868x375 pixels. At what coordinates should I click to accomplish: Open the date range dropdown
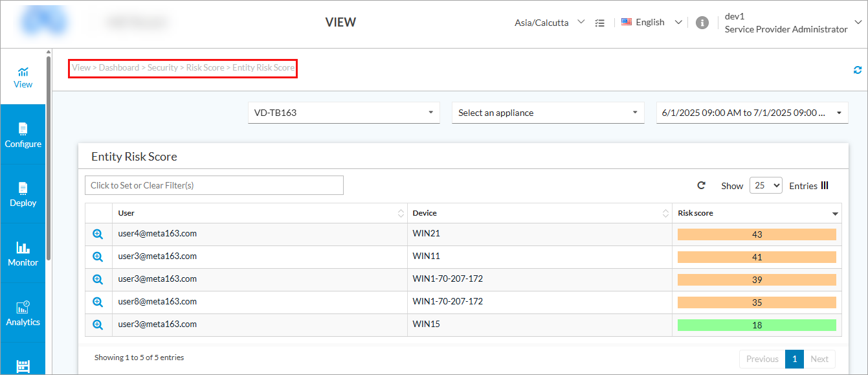[x=752, y=113]
